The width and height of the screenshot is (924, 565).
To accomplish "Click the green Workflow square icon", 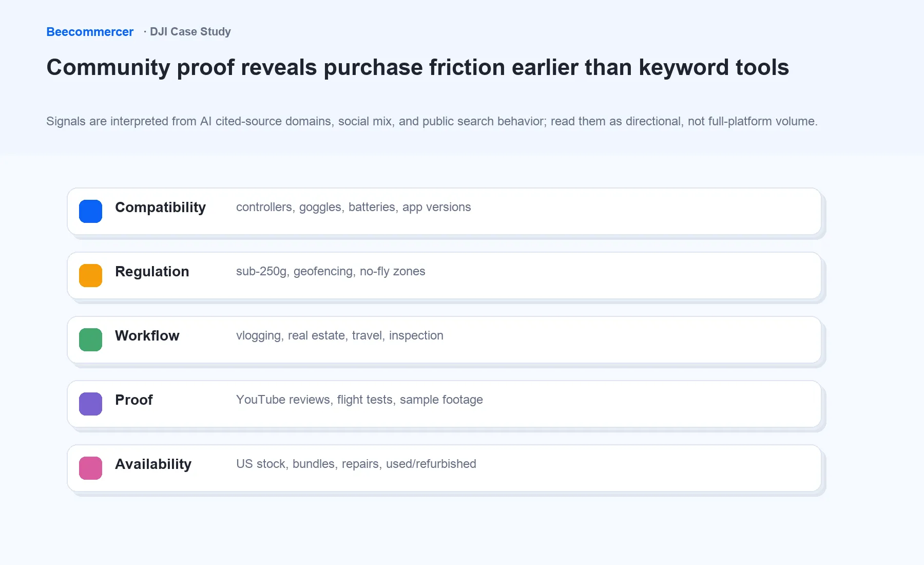I will pyautogui.click(x=90, y=340).
